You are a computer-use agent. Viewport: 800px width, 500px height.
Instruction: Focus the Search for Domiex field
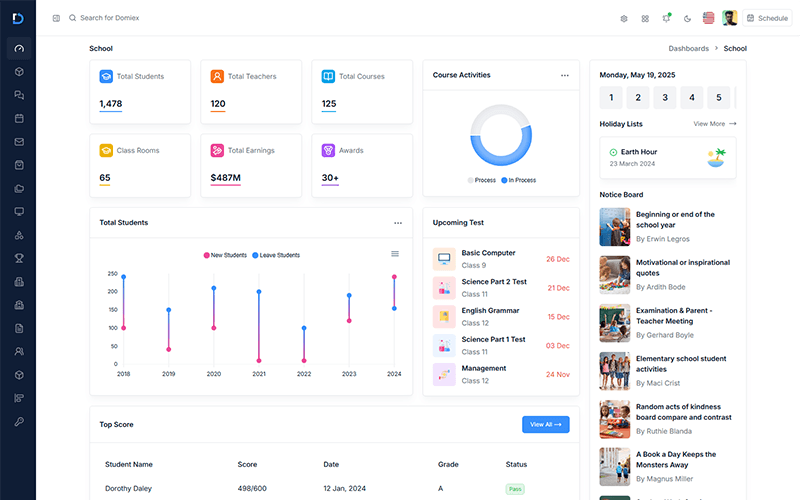point(110,18)
